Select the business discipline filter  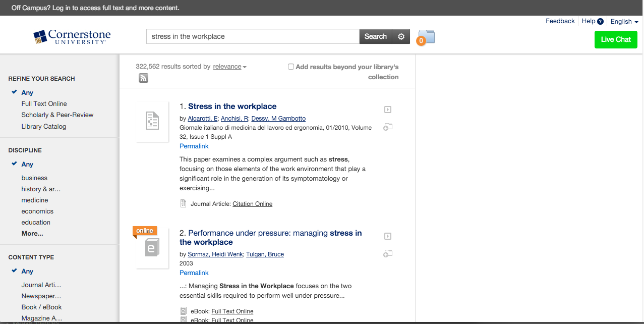tap(34, 178)
